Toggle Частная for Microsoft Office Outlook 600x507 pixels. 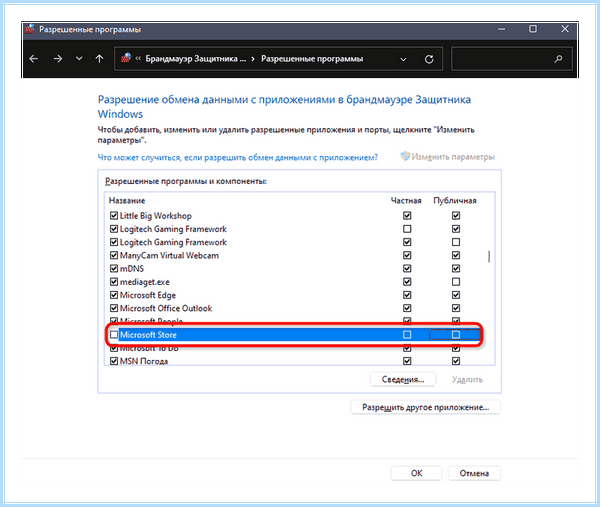[407, 308]
